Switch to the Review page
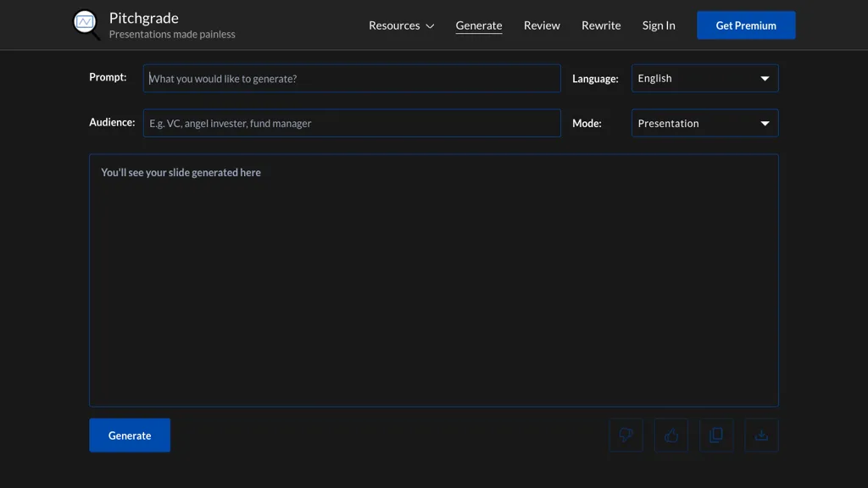The width and height of the screenshot is (868, 488). [x=542, y=25]
